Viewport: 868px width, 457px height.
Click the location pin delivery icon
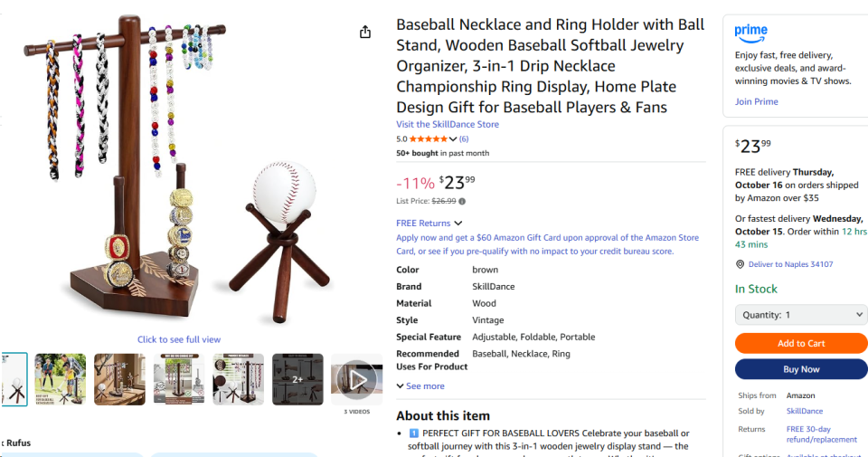pos(740,264)
